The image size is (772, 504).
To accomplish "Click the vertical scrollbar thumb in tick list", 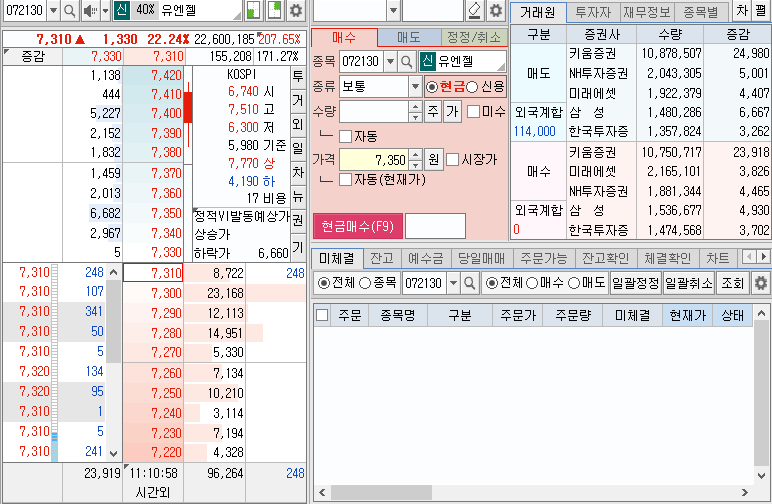I will tap(114, 321).
